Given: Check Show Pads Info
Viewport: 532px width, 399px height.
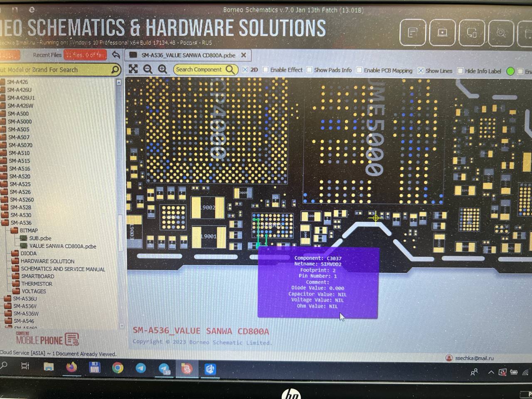Looking at the screenshot, I should pyautogui.click(x=309, y=70).
